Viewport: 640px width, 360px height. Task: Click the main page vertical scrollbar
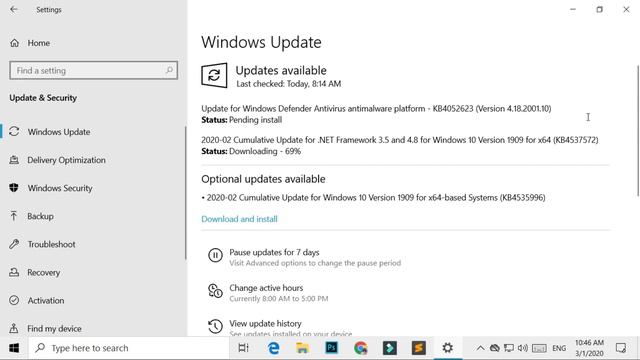click(638, 131)
